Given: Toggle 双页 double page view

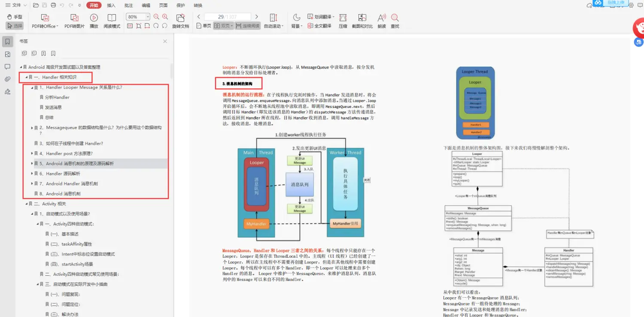Looking at the screenshot, I should pyautogui.click(x=223, y=26).
